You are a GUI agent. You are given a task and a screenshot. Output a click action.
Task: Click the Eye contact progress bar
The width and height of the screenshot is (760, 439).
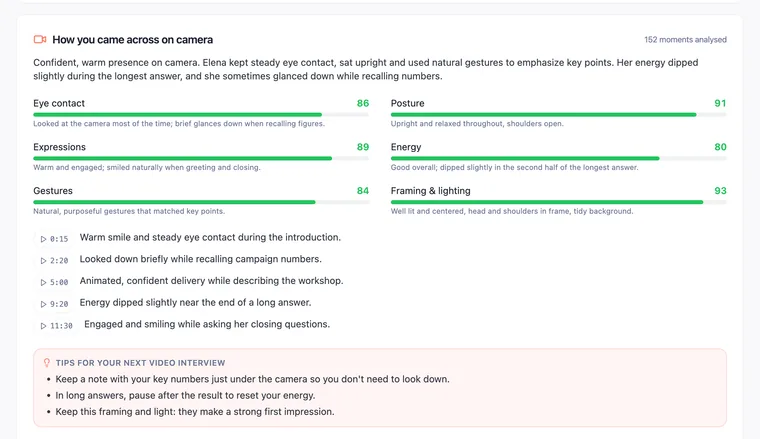point(201,114)
